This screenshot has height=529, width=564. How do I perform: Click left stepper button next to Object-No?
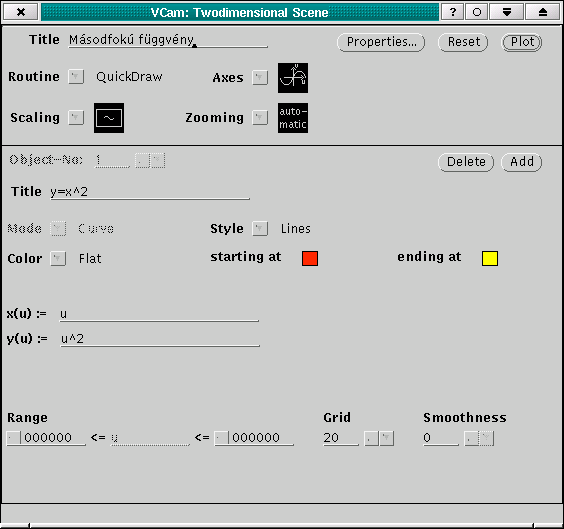point(142,160)
